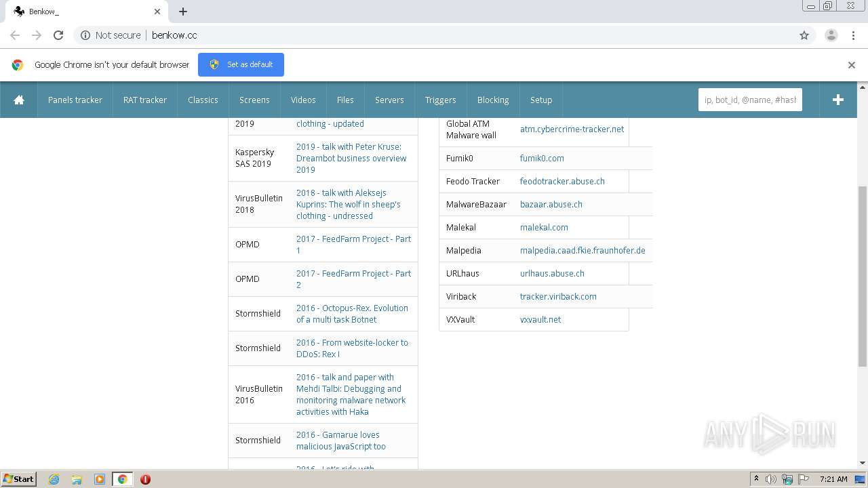Open the Screens menu item
This screenshot has width=868, height=488.
pos(254,100)
